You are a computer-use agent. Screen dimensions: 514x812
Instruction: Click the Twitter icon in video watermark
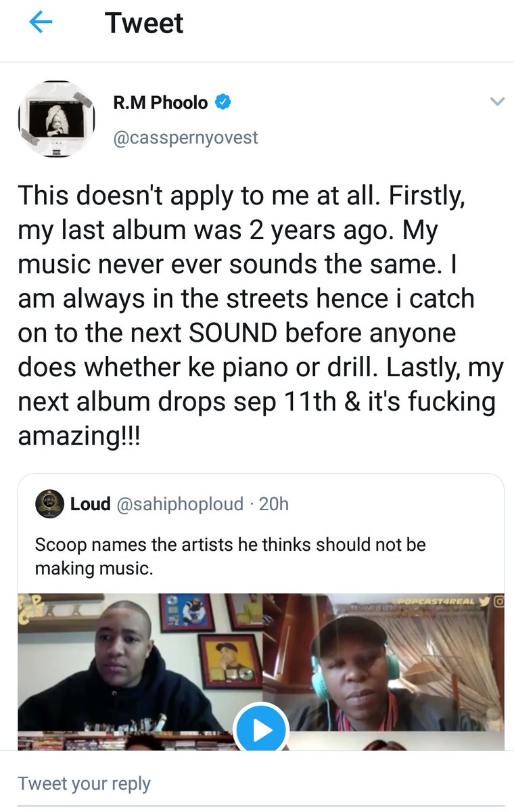click(x=485, y=601)
